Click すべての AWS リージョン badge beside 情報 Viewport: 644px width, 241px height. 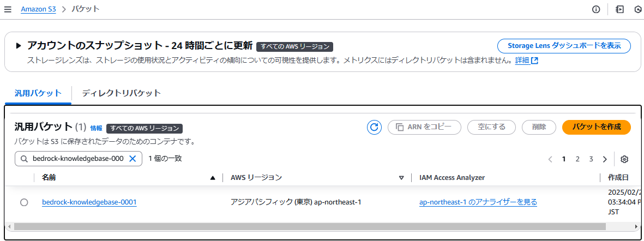[x=144, y=128]
